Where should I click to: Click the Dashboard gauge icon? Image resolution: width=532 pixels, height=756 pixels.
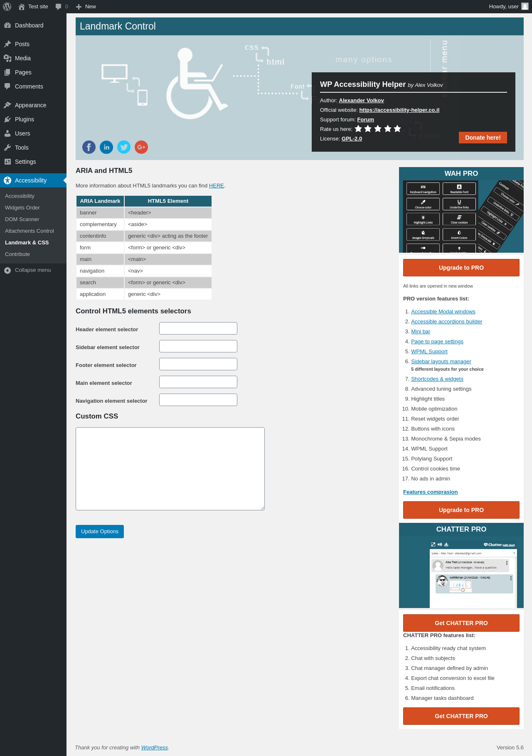pos(7,25)
